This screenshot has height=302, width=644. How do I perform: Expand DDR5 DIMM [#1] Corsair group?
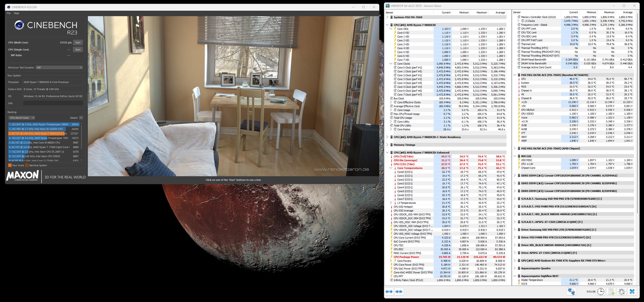point(515,175)
